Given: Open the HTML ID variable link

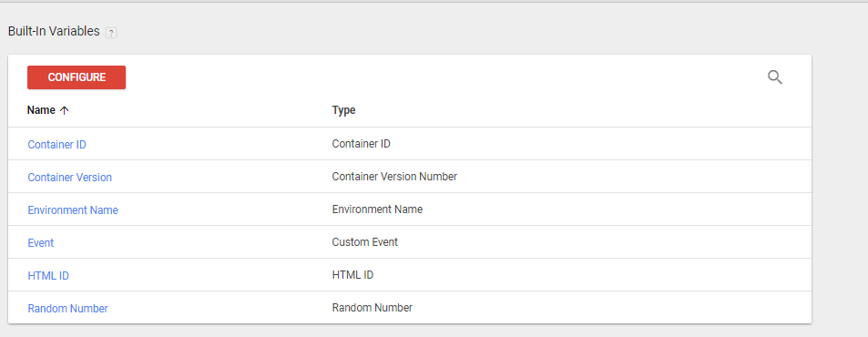Looking at the screenshot, I should (48, 276).
